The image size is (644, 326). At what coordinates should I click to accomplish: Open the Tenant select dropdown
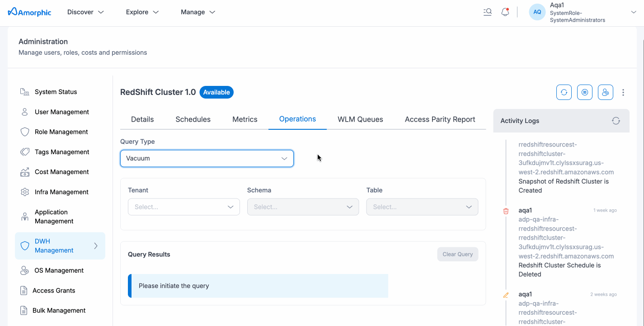tap(184, 207)
